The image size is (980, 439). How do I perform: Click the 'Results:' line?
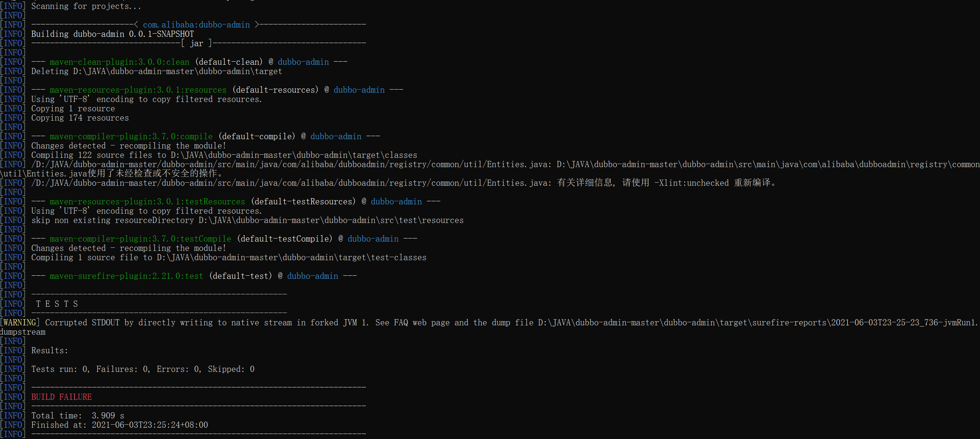click(50, 351)
